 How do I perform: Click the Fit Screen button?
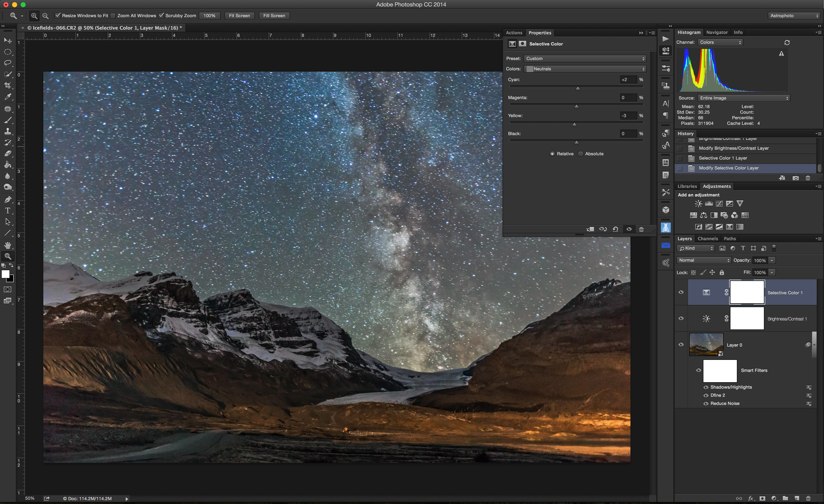point(239,16)
